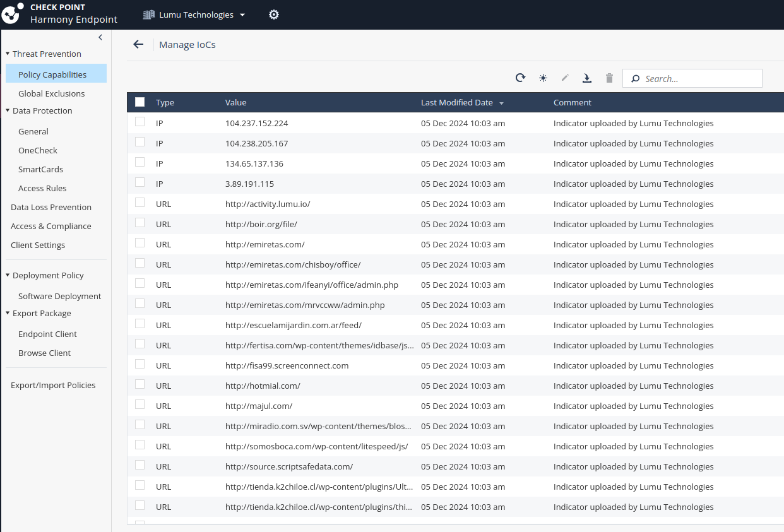Image resolution: width=784 pixels, height=532 pixels.
Task: Sort by Last Modified Date column header
Action: click(457, 102)
